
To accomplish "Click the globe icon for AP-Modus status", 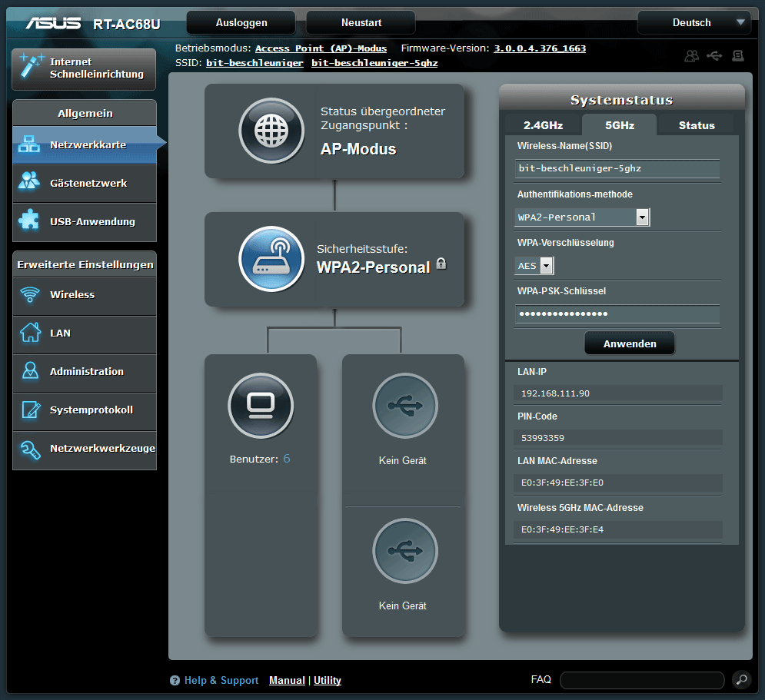I will [271, 131].
